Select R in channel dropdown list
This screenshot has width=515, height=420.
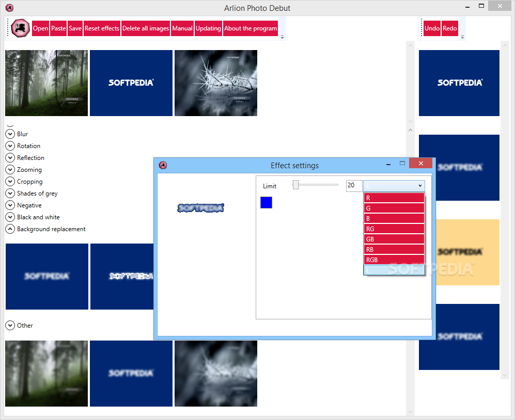(394, 198)
